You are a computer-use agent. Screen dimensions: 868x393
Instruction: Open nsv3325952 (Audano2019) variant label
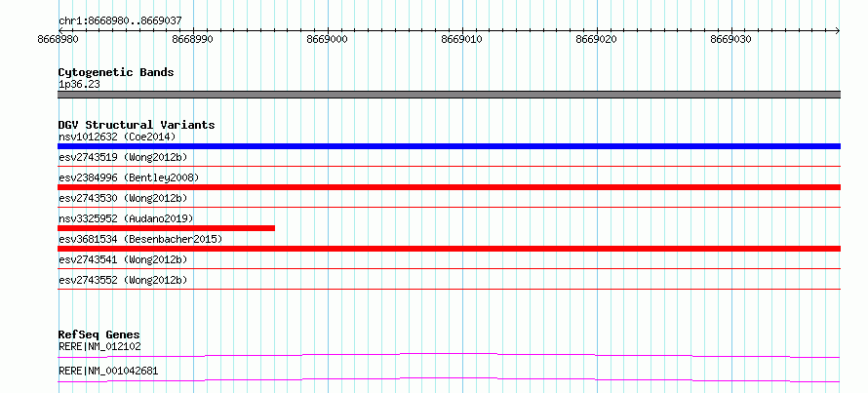coord(126,218)
